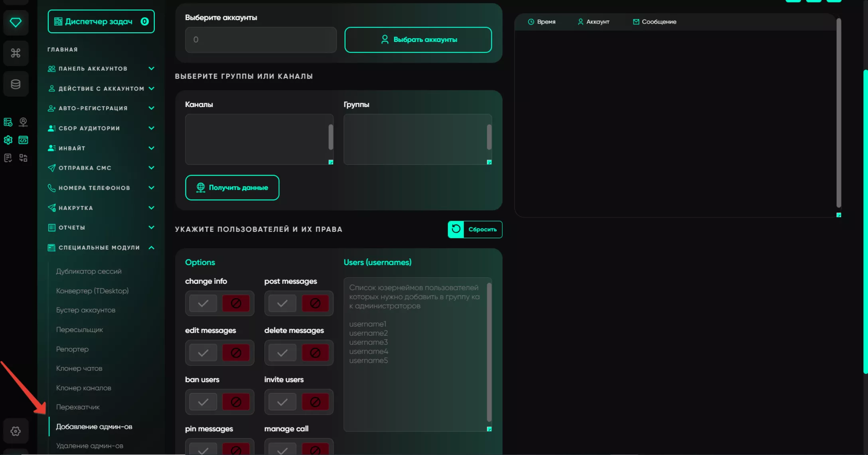The height and width of the screenshot is (455, 868).
Task: Deny invite users permission
Action: 315,402
